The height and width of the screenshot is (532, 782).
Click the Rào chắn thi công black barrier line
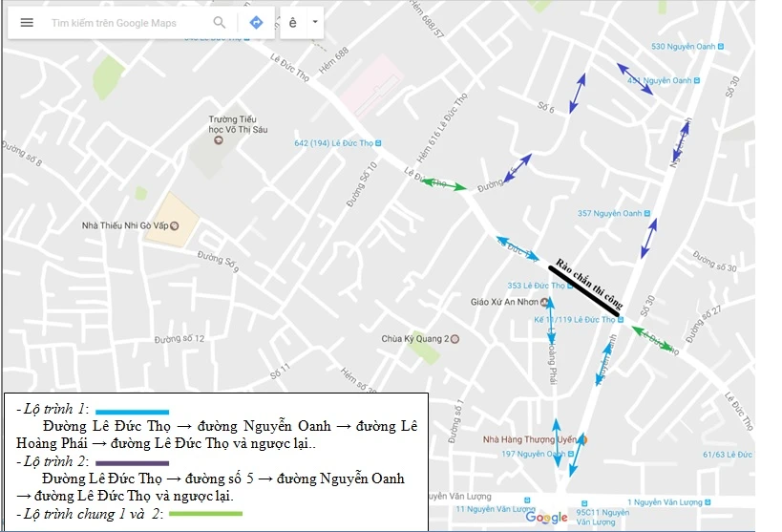pyautogui.click(x=584, y=287)
